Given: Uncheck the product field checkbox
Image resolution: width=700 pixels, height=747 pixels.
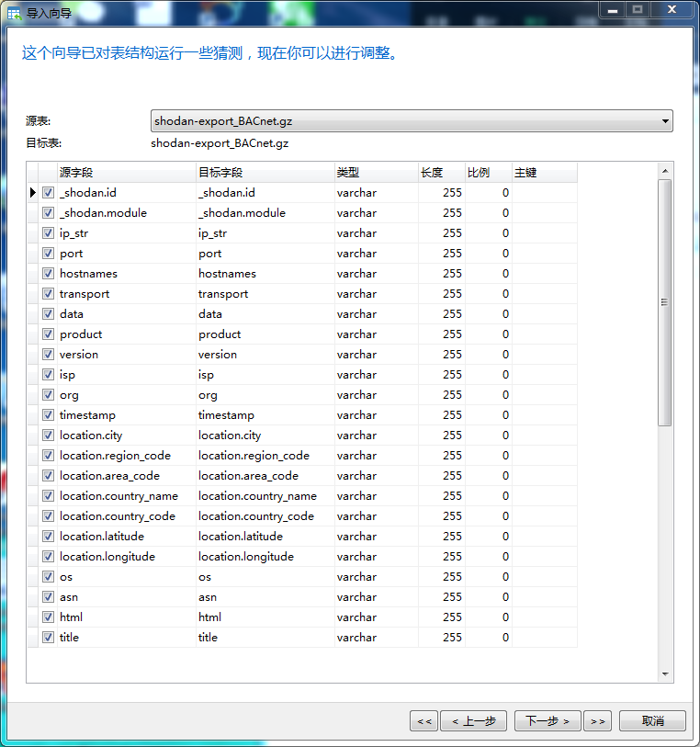Looking at the screenshot, I should 48,334.
